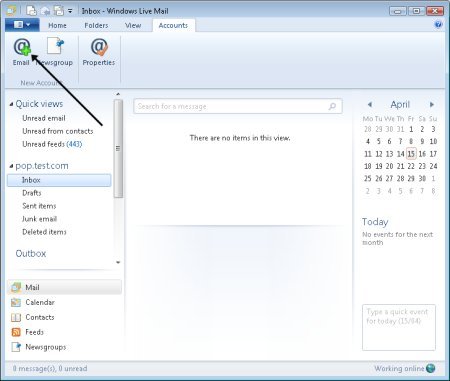Click the Newsgroups icon in navigation pane
This screenshot has width=450, height=381.
click(x=16, y=347)
